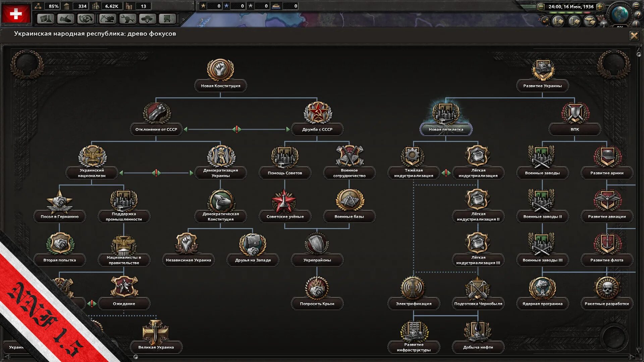Image resolution: width=644 pixels, height=362 pixels.
Task: Click the factories count 13
Action: pos(143,6)
